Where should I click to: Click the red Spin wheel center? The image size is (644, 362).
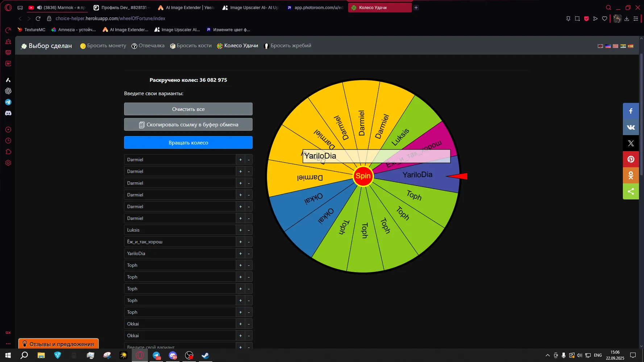(x=363, y=176)
